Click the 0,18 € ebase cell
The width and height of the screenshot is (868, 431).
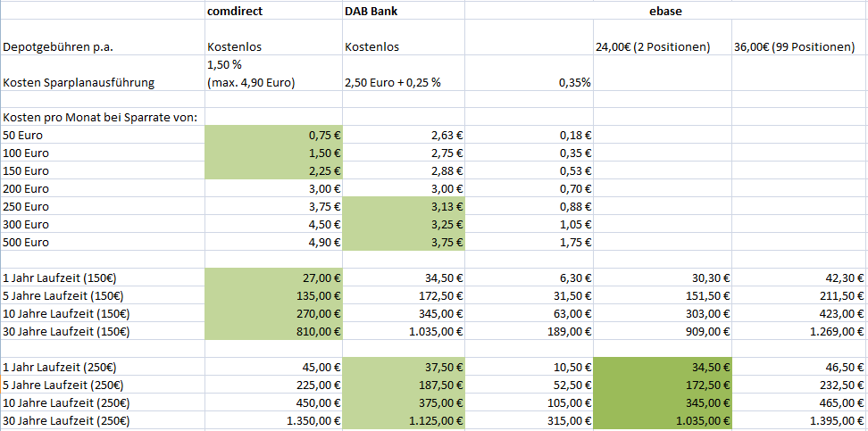tap(529, 135)
